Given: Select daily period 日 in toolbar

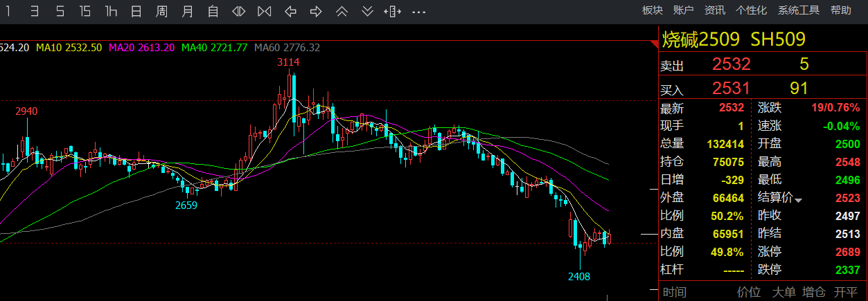Looking at the screenshot, I should tap(136, 11).
